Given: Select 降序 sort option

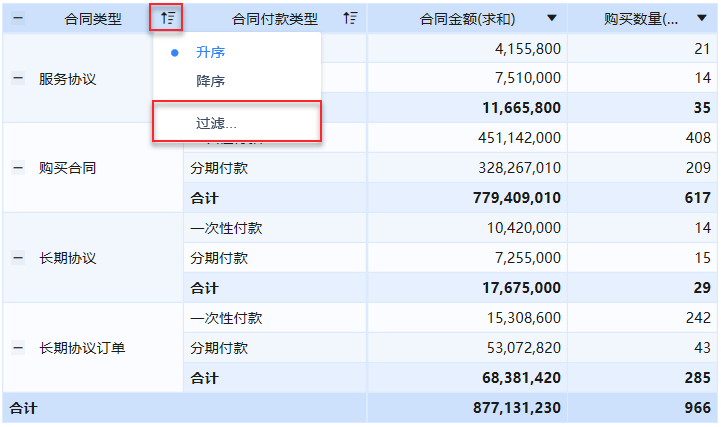Looking at the screenshot, I should [x=210, y=81].
